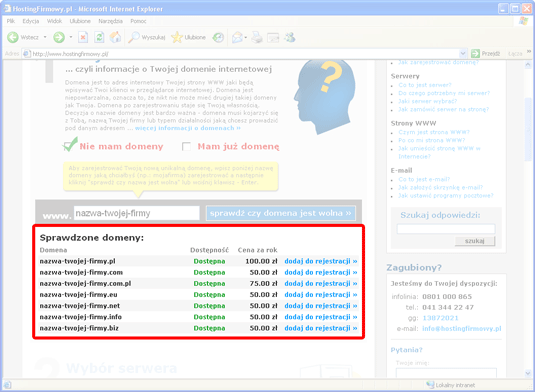Open the address bar dropdown arrow
The width and height of the screenshot is (535, 392).
coord(463,54)
